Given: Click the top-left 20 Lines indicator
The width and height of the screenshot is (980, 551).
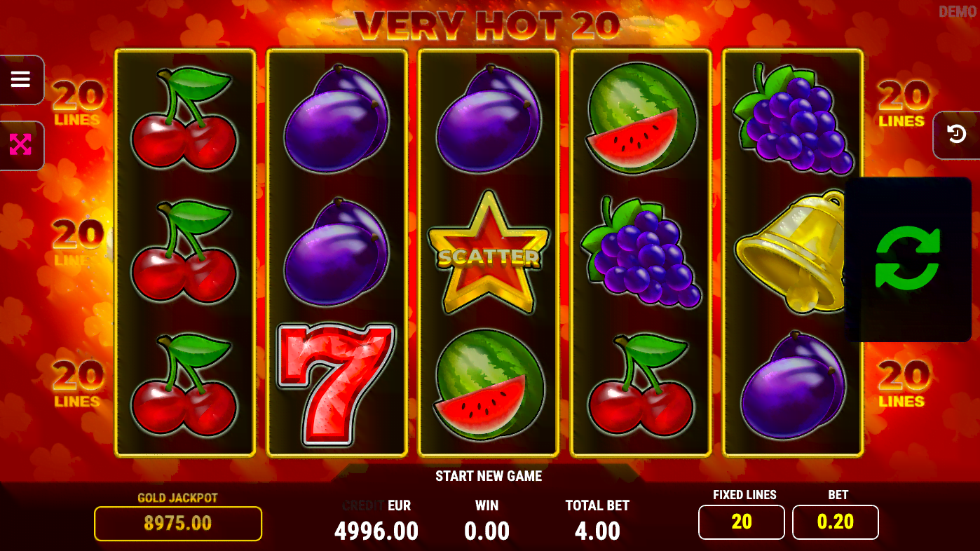Looking at the screenshot, I should (x=78, y=104).
